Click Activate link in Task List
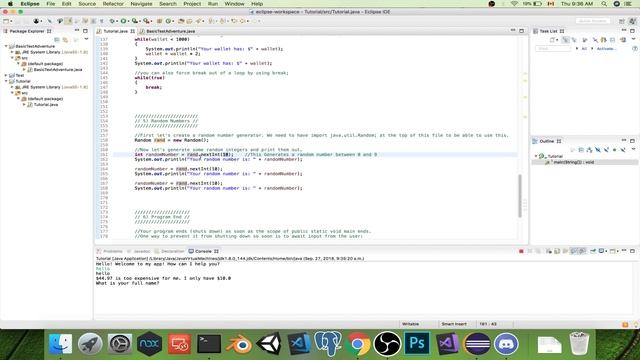The width and height of the screenshot is (640, 360). coord(606,49)
